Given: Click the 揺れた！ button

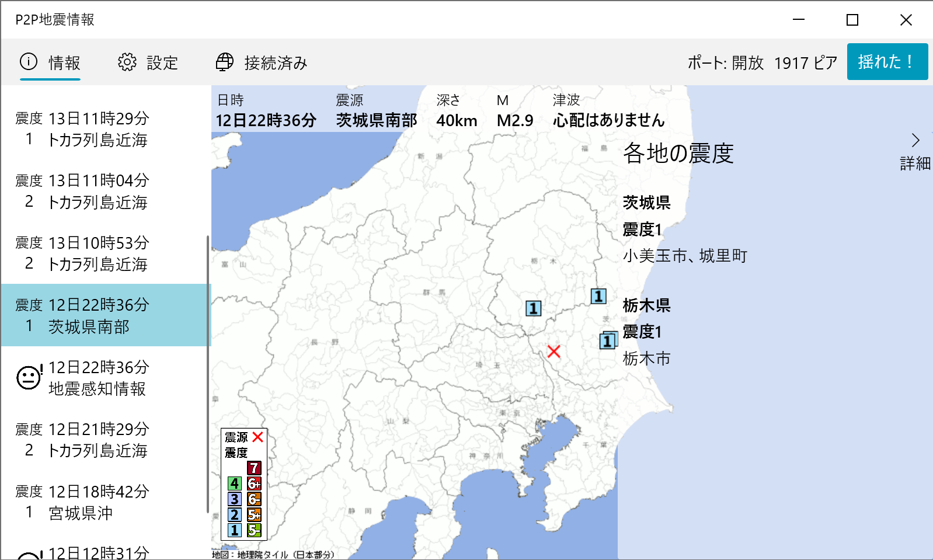Looking at the screenshot, I should (x=887, y=61).
